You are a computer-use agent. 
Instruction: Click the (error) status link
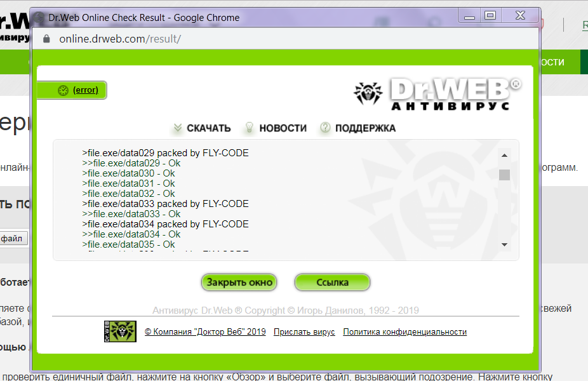[86, 90]
